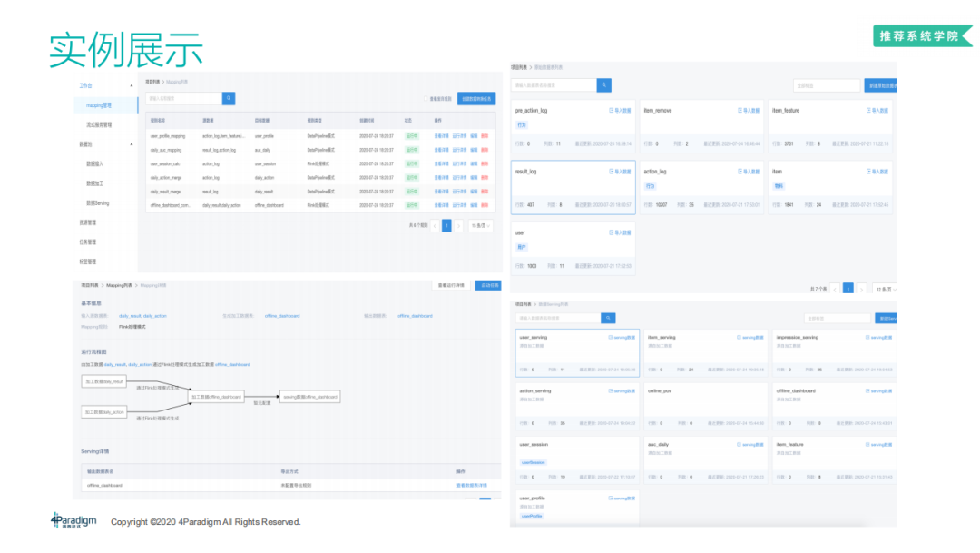Collapse the 数据池 sidebar section
The height and width of the screenshot is (553, 980).
(x=132, y=143)
